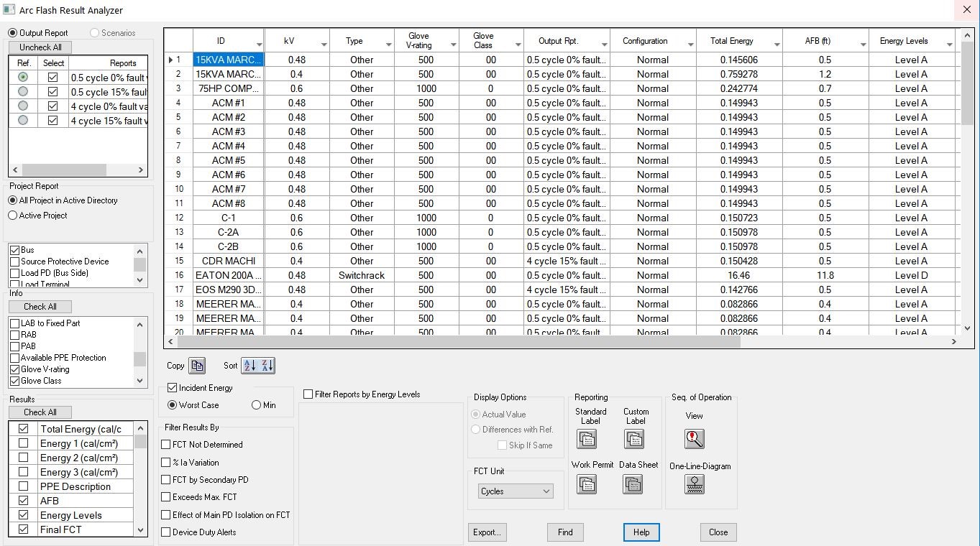Select the Active Project radio option
Viewport: 980px width, 546px height.
12,216
